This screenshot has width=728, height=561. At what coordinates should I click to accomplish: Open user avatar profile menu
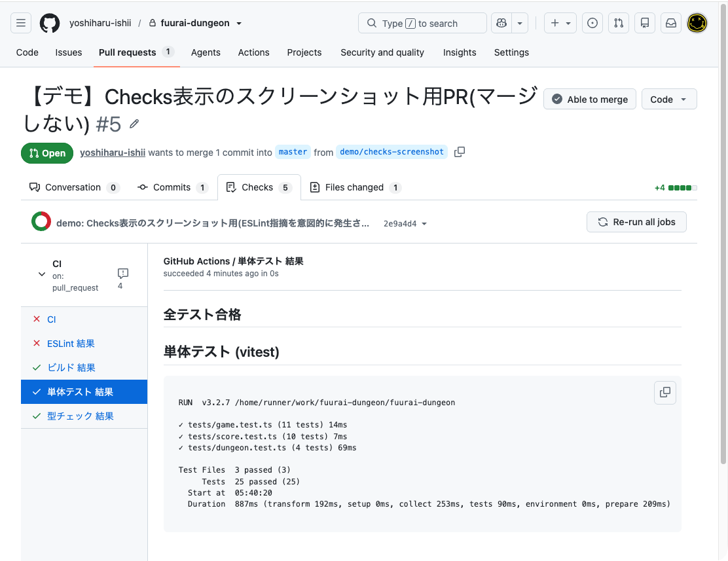tap(697, 23)
